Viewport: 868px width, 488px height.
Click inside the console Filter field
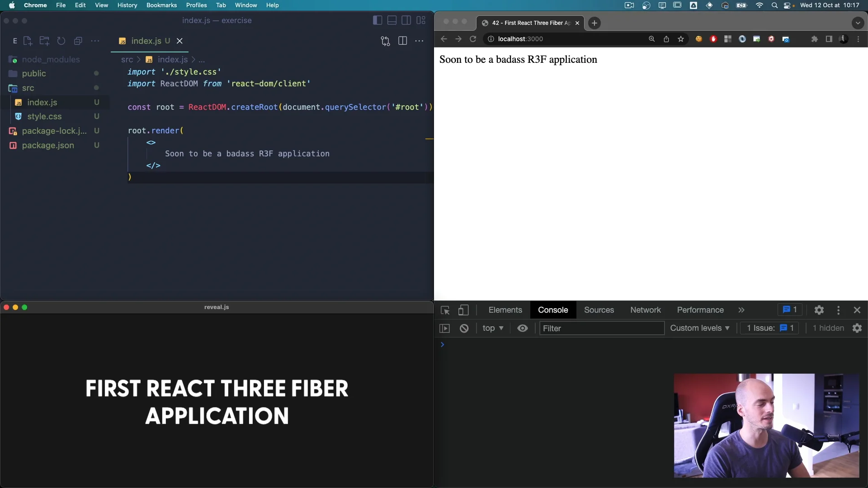click(601, 328)
